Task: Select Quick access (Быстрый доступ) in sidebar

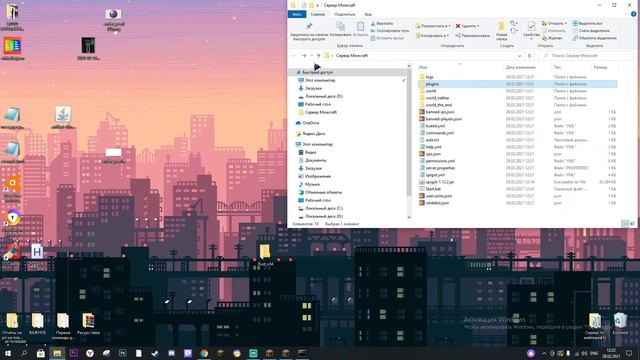Action: point(317,72)
